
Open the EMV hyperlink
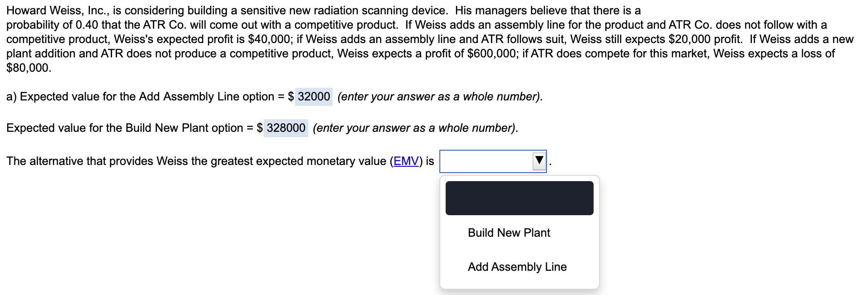[406, 161]
